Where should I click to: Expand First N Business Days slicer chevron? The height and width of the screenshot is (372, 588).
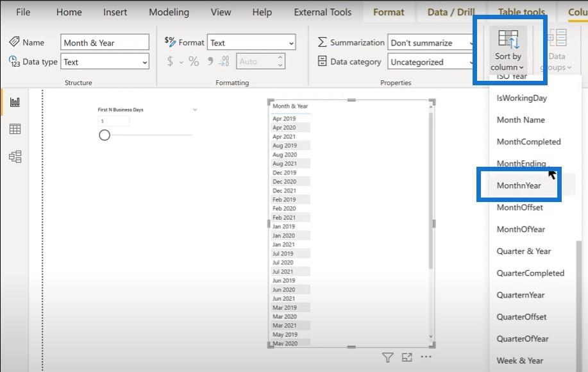click(195, 110)
